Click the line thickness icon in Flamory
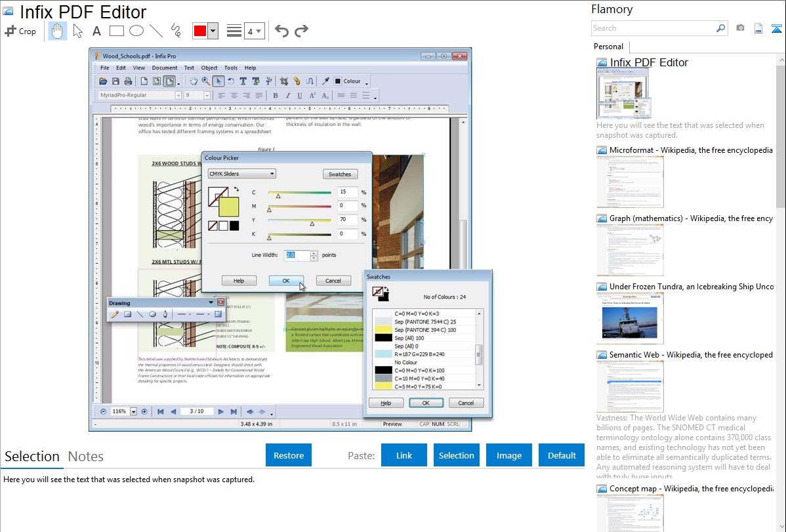Screen dimensions: 786x532 pos(234,31)
